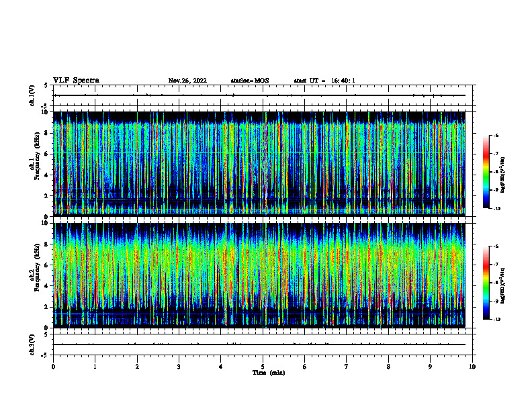The width and height of the screenshot is (532, 411).
Task: Click the "-8" label on upper colorbar
Action: [x=496, y=172]
